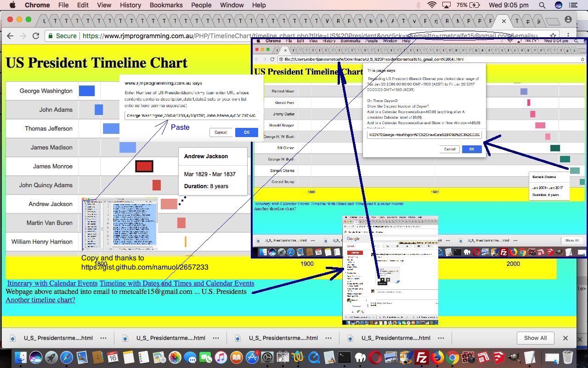Open Safari compass icon in Dock
Viewport: 588px width, 368px height.
pyautogui.click(x=66, y=357)
